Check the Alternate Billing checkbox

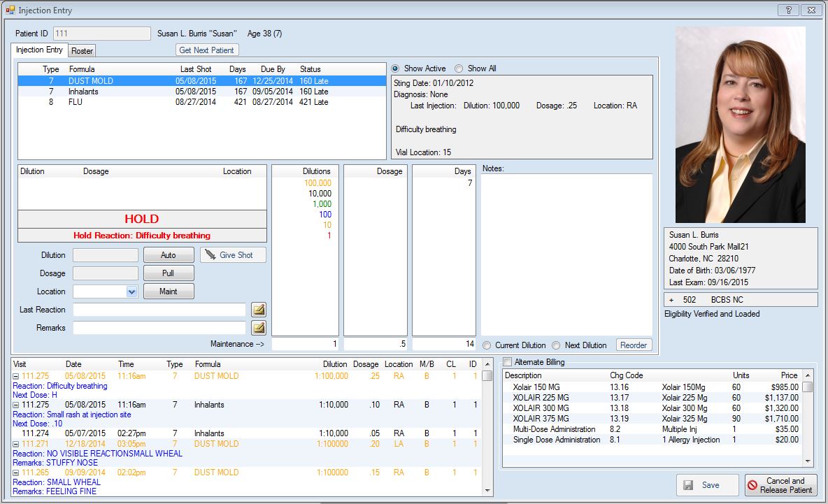pos(508,362)
